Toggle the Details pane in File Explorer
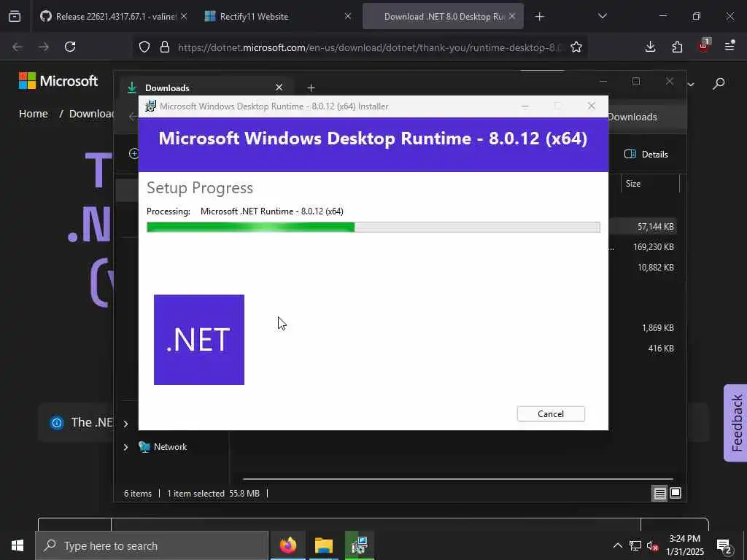The height and width of the screenshot is (560, 747). 646,155
